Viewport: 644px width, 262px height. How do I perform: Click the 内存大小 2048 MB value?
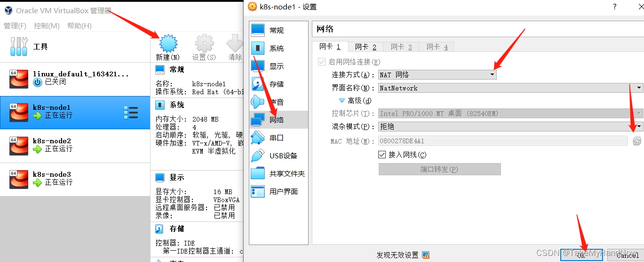click(x=205, y=119)
